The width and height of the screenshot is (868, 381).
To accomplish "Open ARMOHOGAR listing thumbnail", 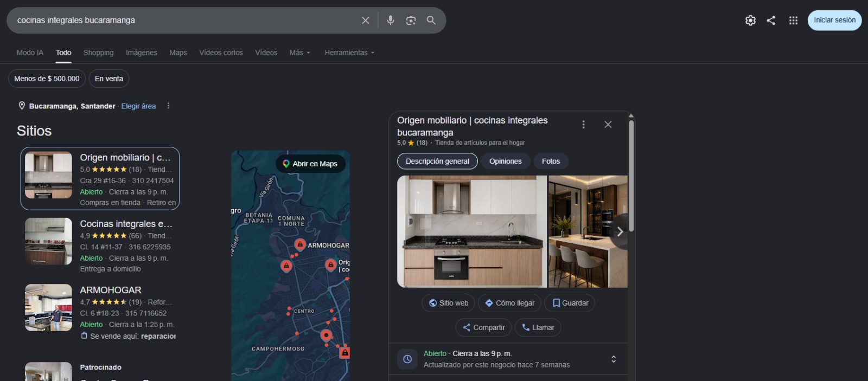I will coord(48,307).
